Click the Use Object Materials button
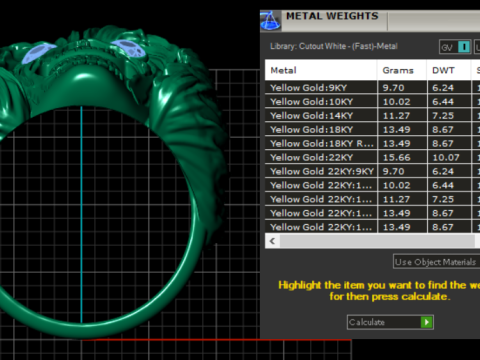The width and height of the screenshot is (480, 360). point(437,262)
